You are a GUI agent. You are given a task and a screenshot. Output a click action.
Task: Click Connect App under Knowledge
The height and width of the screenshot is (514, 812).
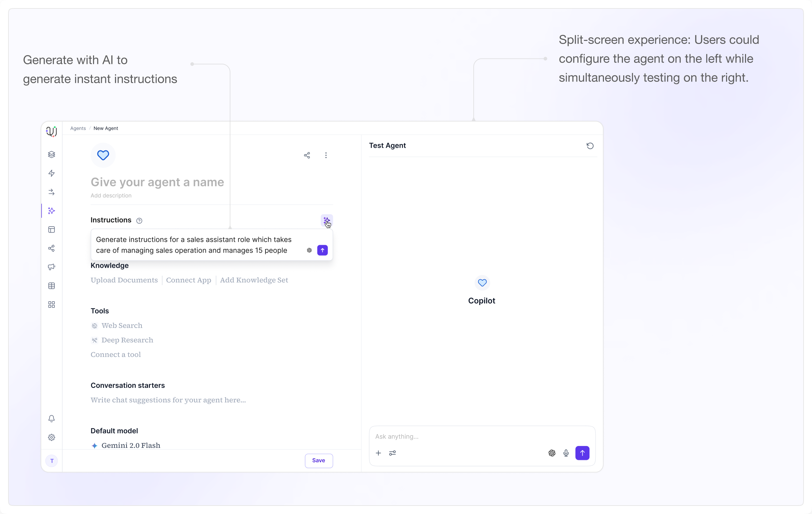pos(188,280)
